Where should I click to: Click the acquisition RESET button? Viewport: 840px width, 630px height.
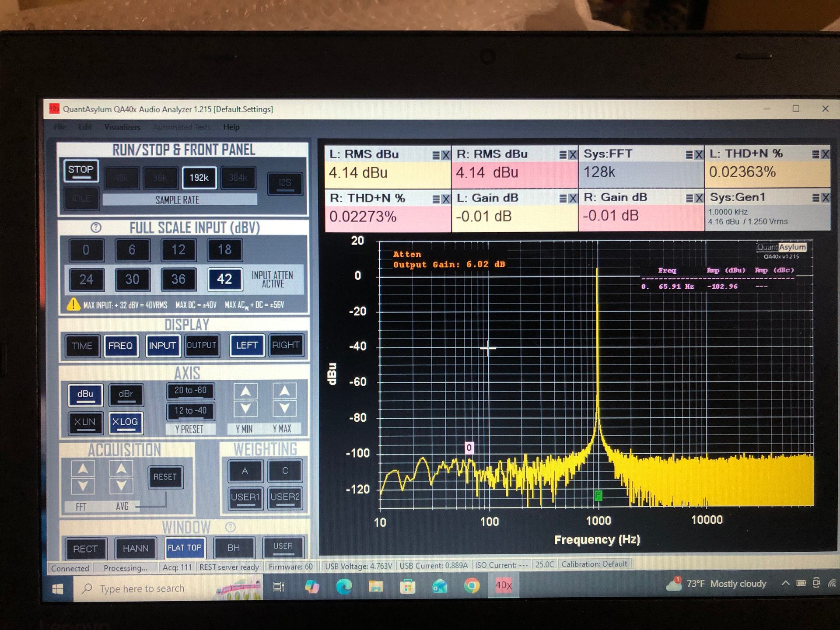[x=165, y=476]
